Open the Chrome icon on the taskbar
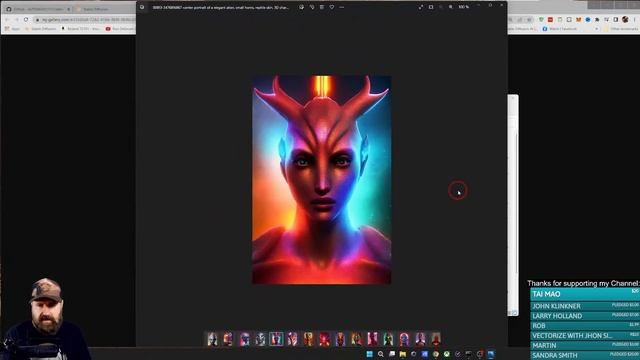The image size is (640, 360). click(x=436, y=354)
